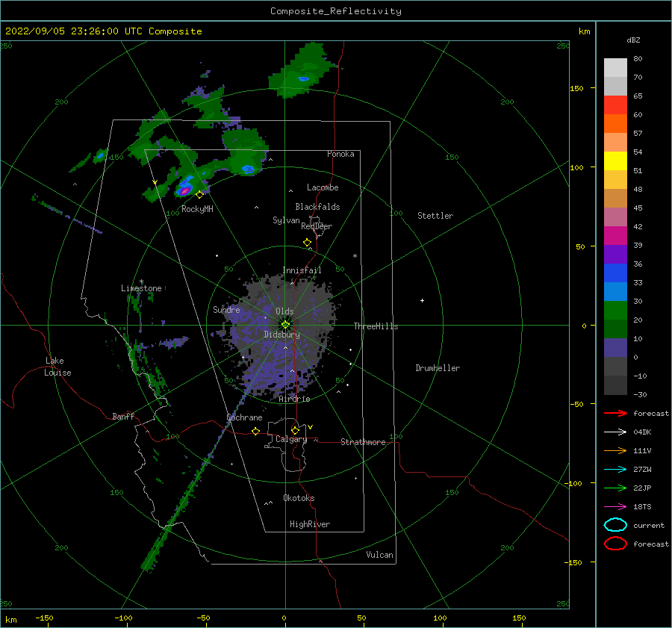The width and height of the screenshot is (672, 628).
Task: Click the Lake Louise label
Action: coord(57,367)
